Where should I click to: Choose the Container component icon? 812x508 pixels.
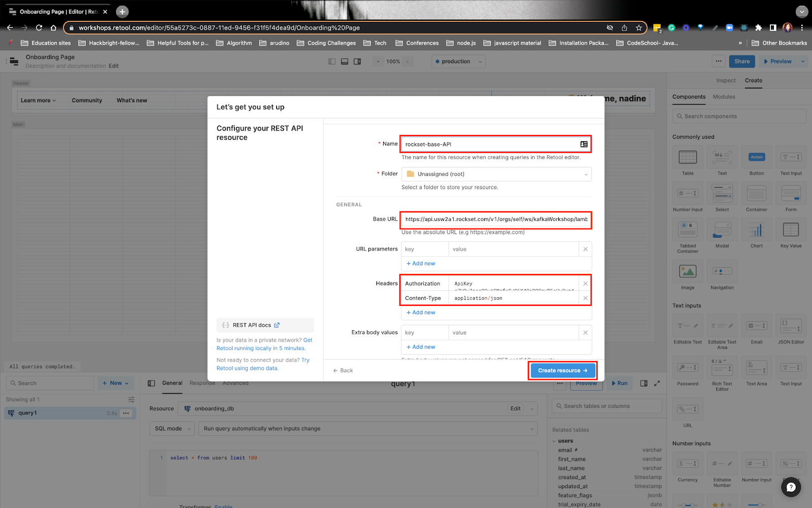[x=757, y=194]
